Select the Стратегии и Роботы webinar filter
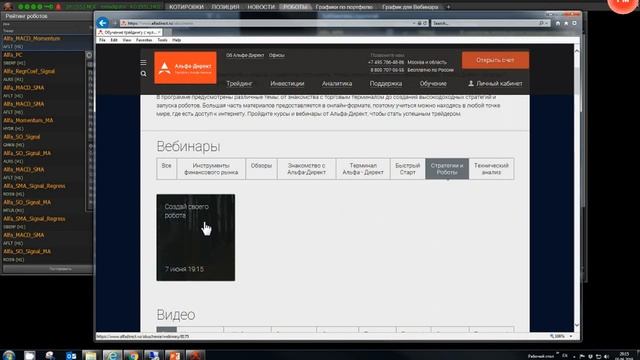The width and height of the screenshot is (640, 360). click(x=447, y=169)
